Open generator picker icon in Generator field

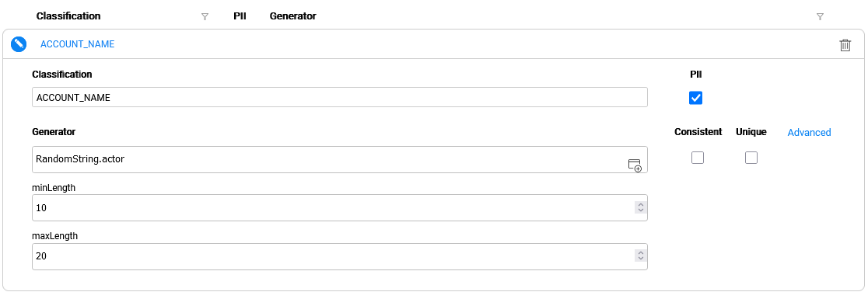tap(635, 165)
